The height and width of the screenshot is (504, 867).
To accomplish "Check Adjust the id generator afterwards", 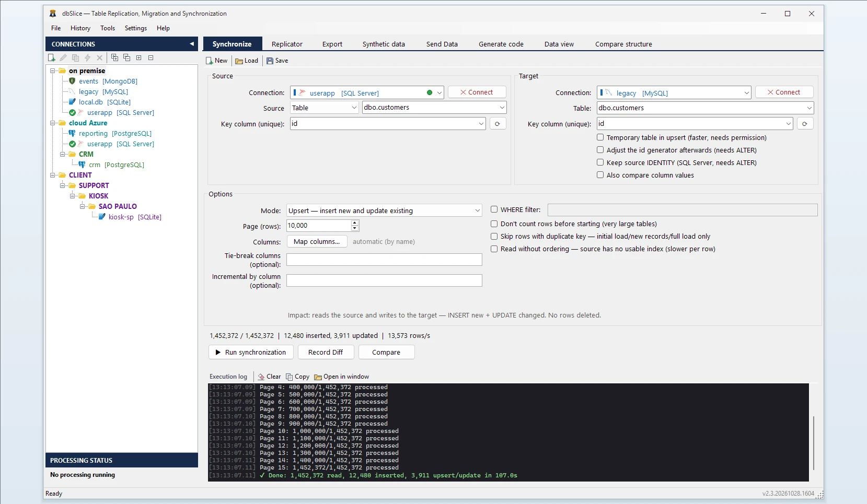I will tap(600, 150).
